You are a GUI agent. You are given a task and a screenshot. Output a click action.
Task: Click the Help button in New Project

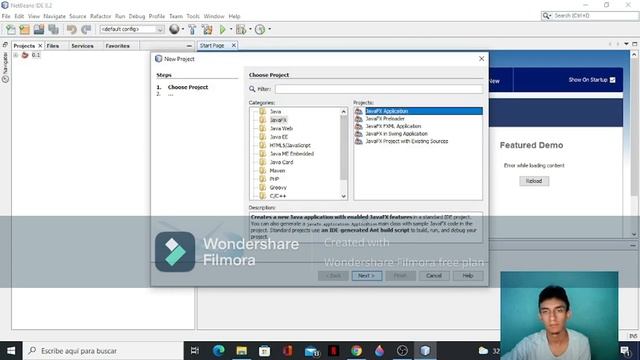pos(468,276)
